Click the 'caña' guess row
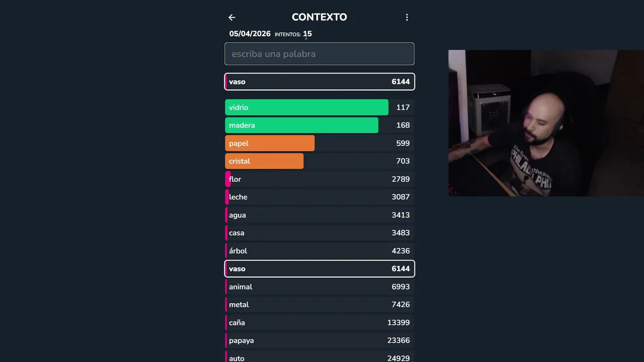Viewport: 644px width, 362px height. [x=319, y=323]
